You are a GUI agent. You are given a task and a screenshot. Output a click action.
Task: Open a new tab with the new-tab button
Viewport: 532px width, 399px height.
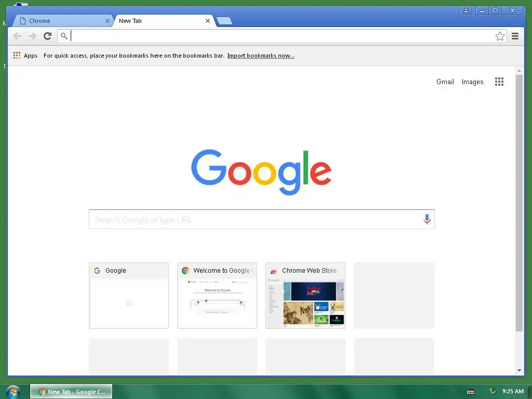click(x=224, y=21)
